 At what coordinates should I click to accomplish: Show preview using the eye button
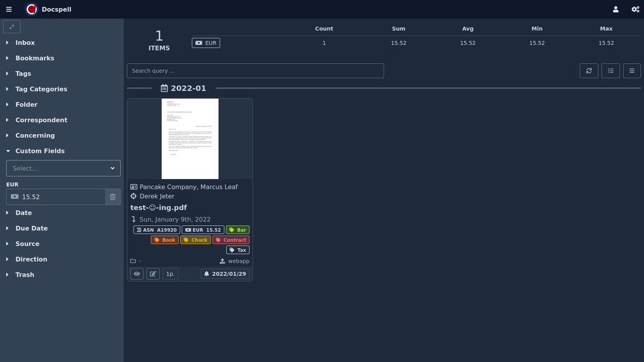pyautogui.click(x=137, y=274)
